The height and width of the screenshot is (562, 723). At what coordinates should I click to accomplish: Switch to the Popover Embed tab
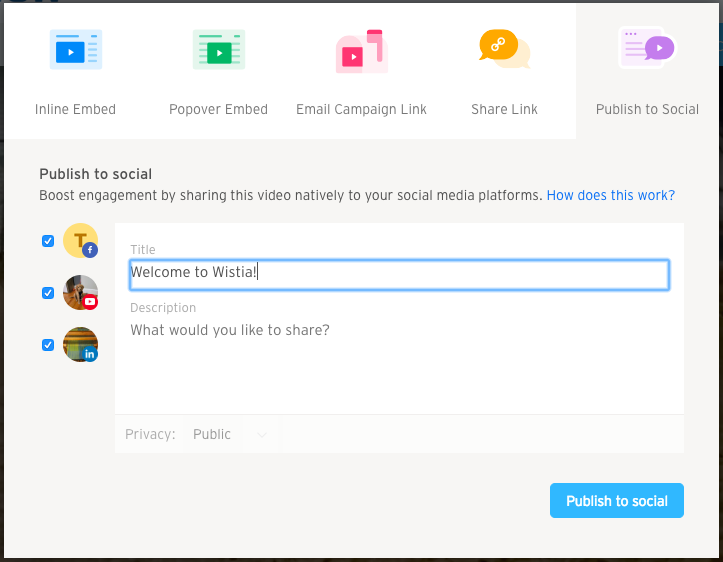pyautogui.click(x=219, y=71)
